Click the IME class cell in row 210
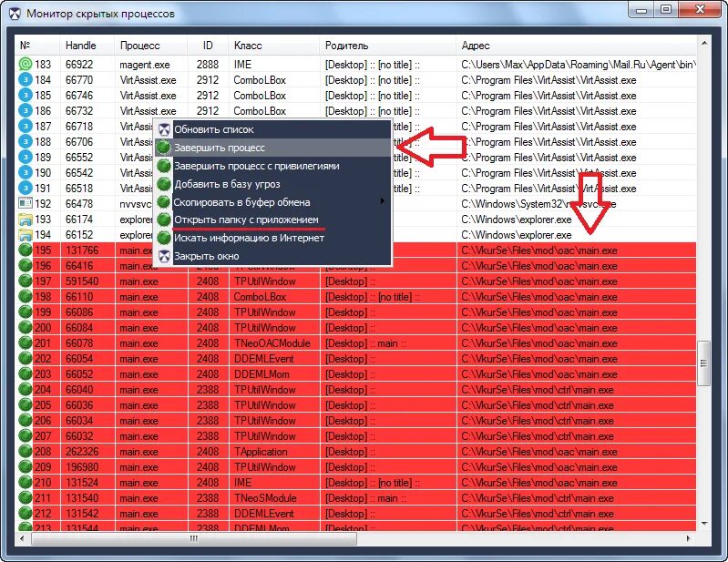Screen dimensions: 728x562 [243, 483]
